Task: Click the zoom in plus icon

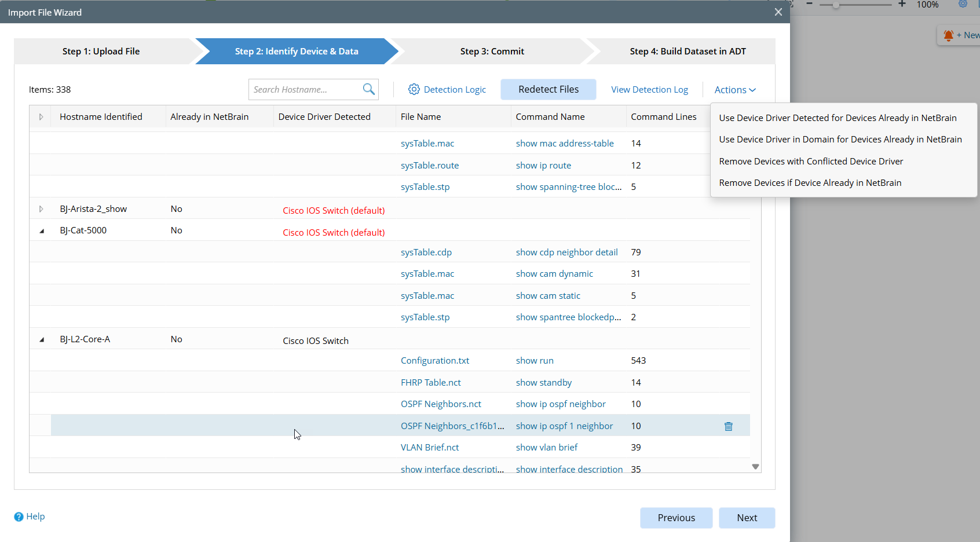Action: [x=902, y=4]
